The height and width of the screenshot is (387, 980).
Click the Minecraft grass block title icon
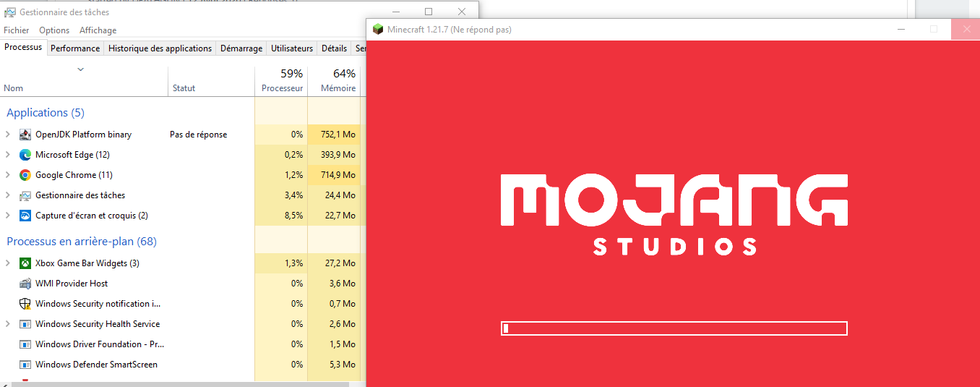pos(377,30)
